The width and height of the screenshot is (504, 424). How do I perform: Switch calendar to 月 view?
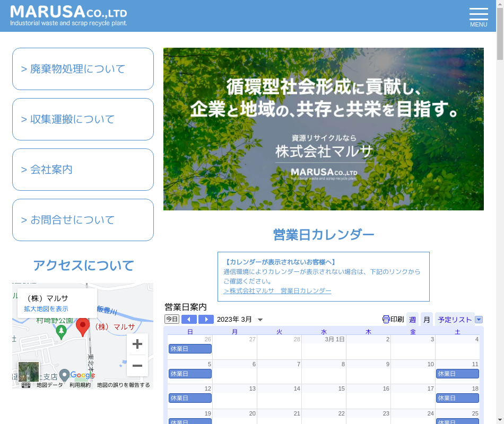427,319
